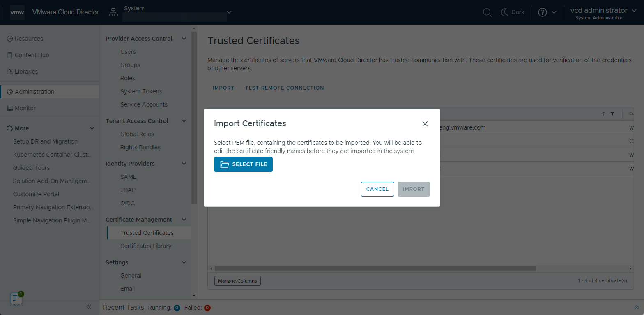Open Service Accounts page
This screenshot has height=315, width=644.
144,104
